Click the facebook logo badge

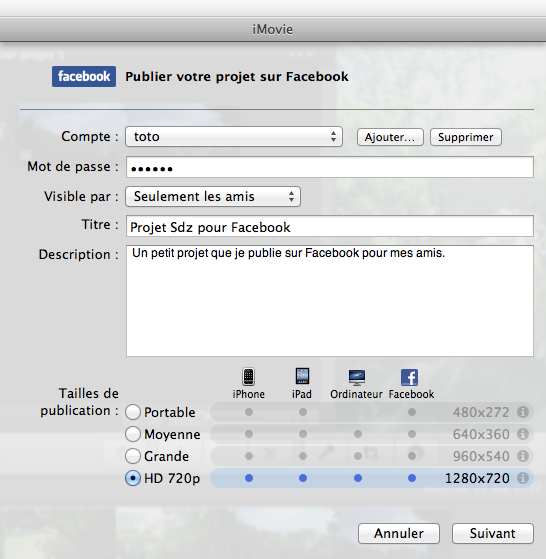[x=84, y=76]
